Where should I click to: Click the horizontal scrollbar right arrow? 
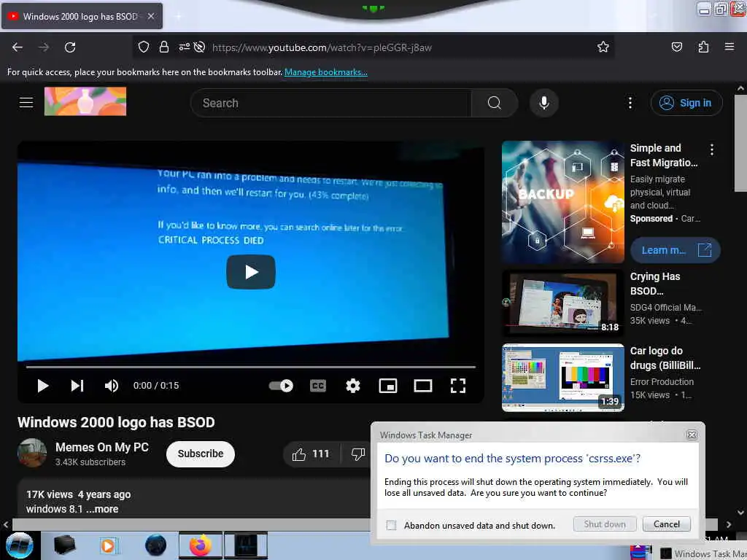[729, 524]
